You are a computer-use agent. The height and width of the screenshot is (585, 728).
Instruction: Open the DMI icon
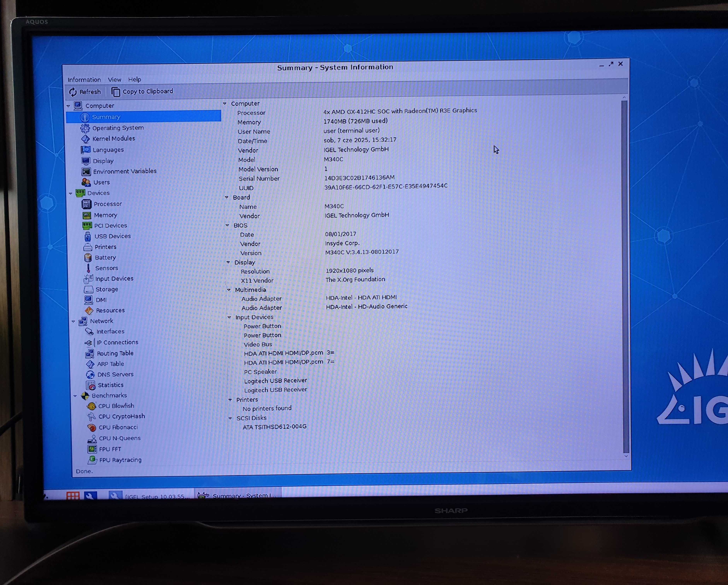(88, 300)
